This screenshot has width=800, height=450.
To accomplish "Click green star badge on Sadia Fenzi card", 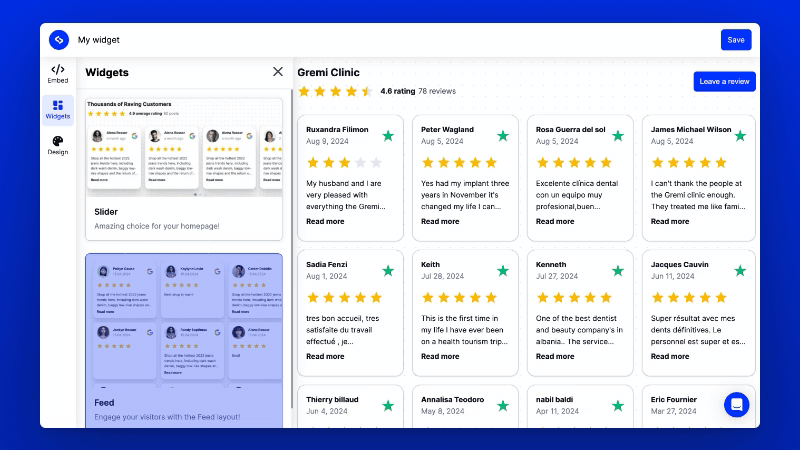I will 388,271.
